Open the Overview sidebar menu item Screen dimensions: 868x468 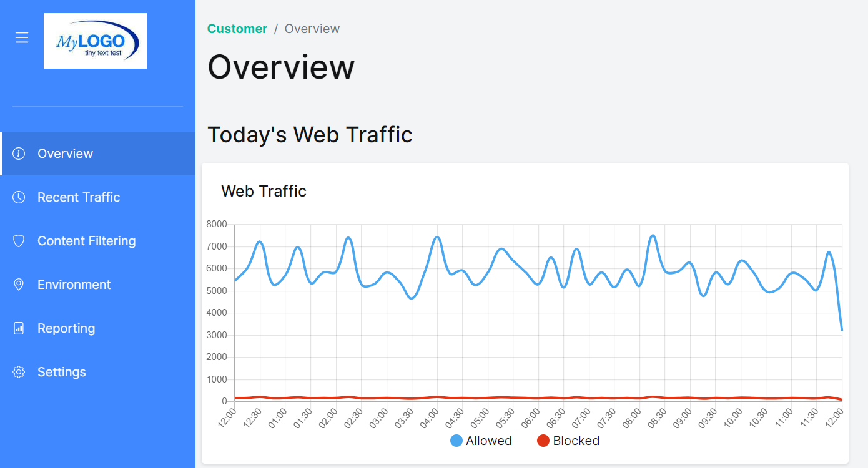pyautogui.click(x=65, y=154)
